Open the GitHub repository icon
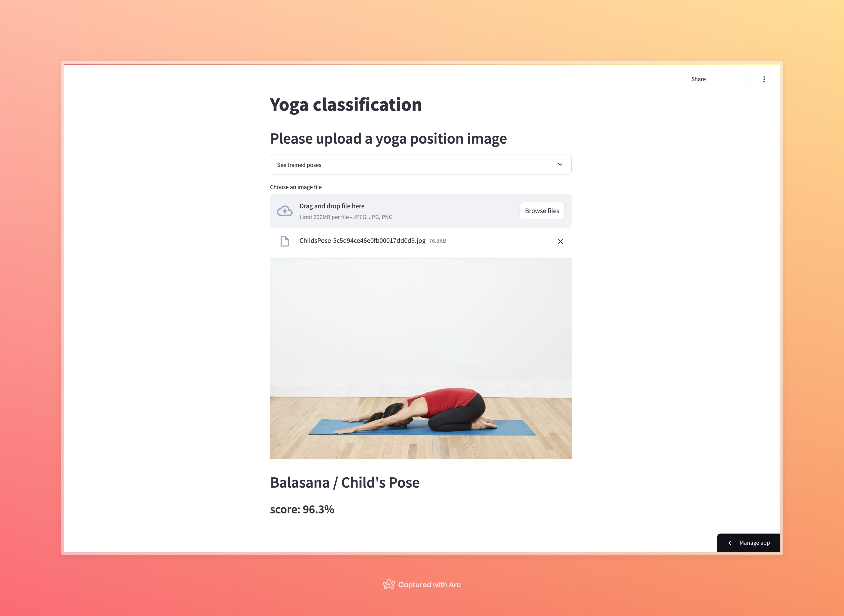The height and width of the screenshot is (616, 844). [748, 79]
